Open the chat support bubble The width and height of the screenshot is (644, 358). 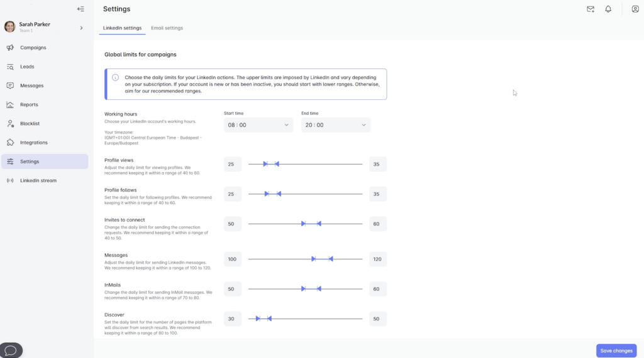(x=11, y=350)
